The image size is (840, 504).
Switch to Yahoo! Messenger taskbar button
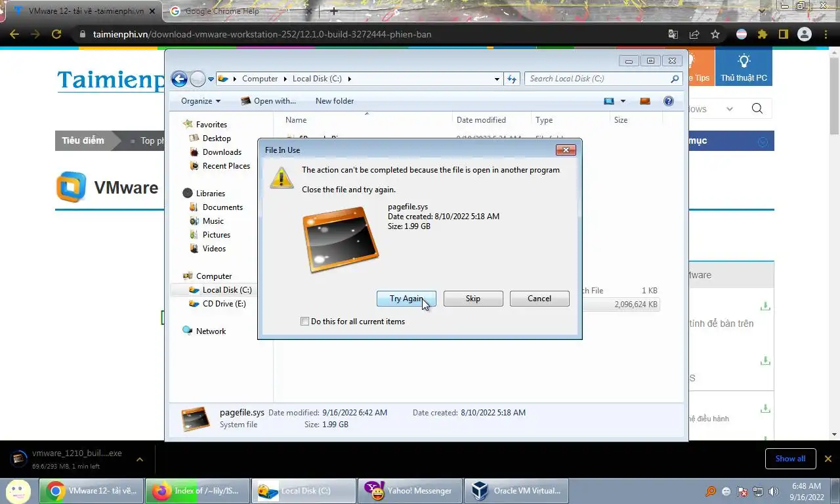(x=411, y=491)
